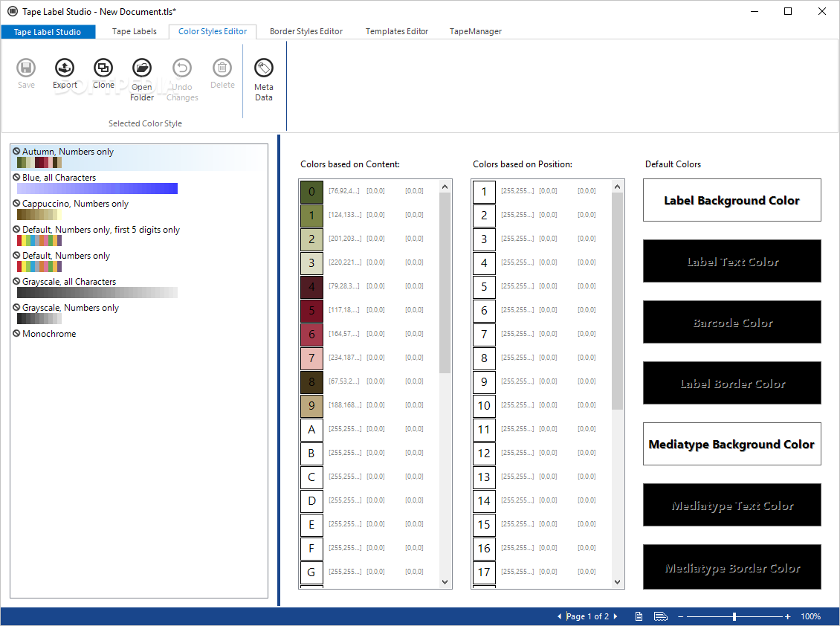Image resolution: width=840 pixels, height=626 pixels.
Task: Pick color swatch for content character 1
Action: (311, 215)
